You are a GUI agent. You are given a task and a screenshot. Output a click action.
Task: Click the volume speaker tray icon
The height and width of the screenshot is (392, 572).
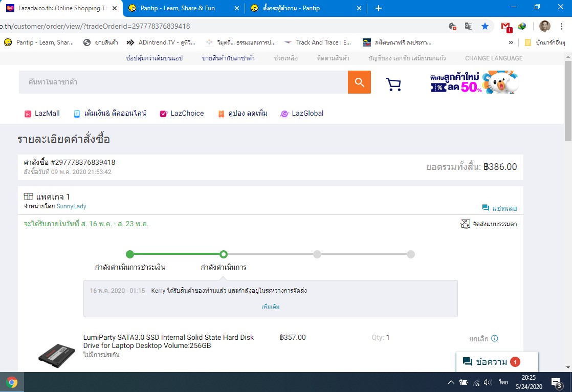(488, 382)
